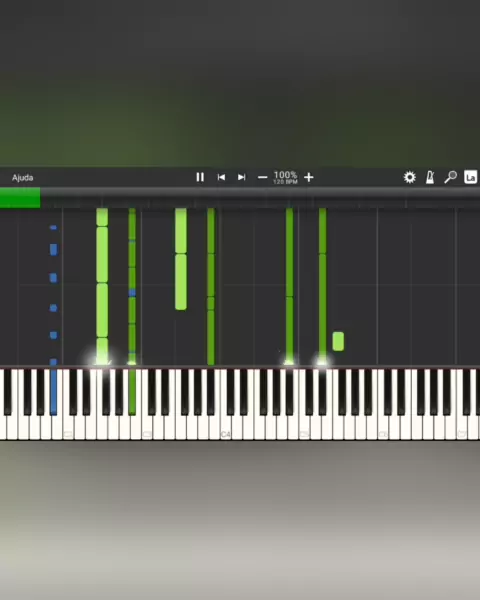Click the green highlighted black piano key
Screen dimensions: 480x600
tap(132, 392)
